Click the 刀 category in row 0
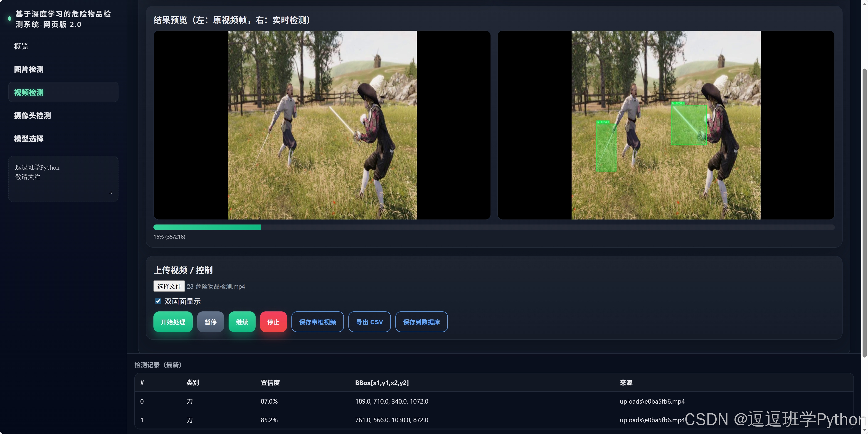The height and width of the screenshot is (434, 868). click(190, 401)
